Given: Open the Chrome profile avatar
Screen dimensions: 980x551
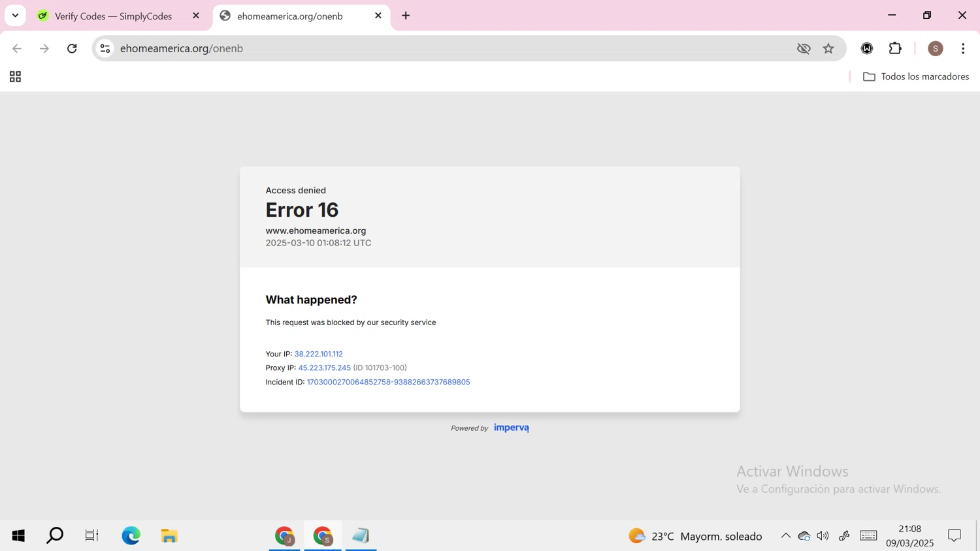Looking at the screenshot, I should pyautogui.click(x=936, y=48).
